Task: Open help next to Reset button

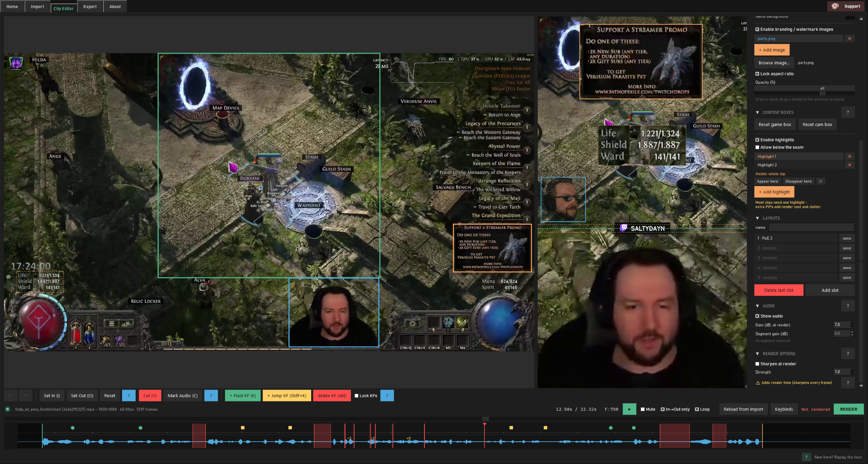Action: click(x=128, y=395)
